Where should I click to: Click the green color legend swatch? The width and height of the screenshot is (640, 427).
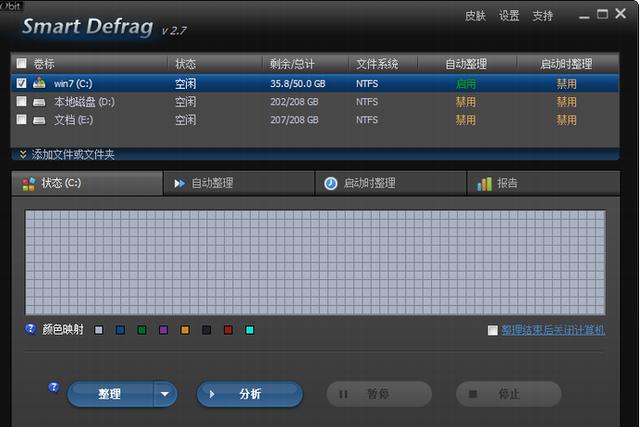(x=142, y=330)
